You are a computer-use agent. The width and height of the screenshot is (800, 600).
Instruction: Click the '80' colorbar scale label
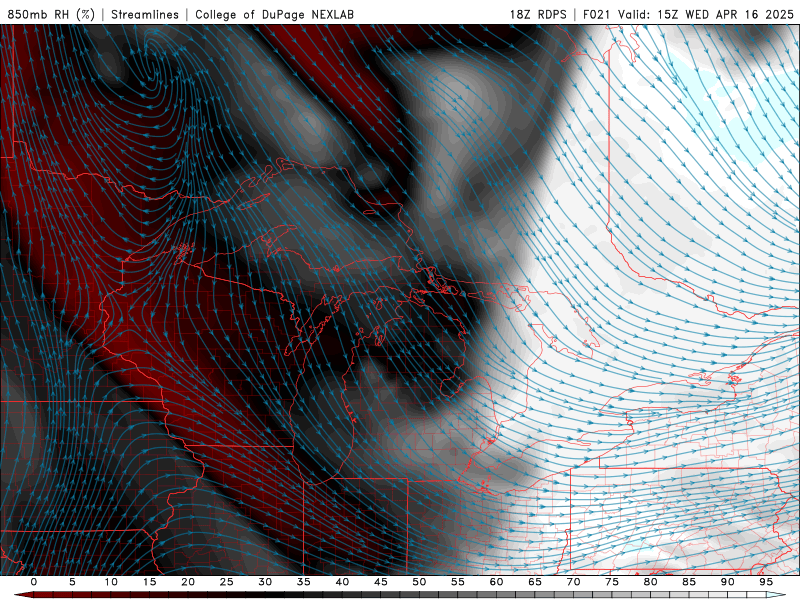651,582
